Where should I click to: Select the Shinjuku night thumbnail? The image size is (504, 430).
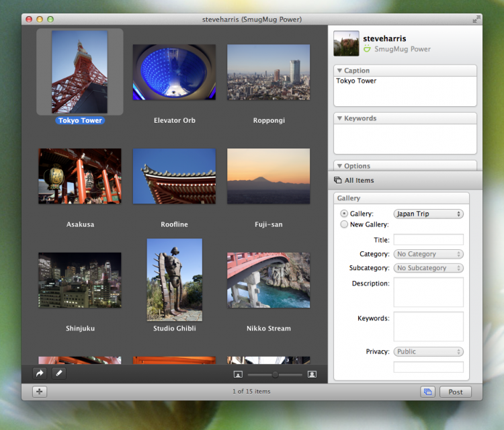tap(80, 280)
